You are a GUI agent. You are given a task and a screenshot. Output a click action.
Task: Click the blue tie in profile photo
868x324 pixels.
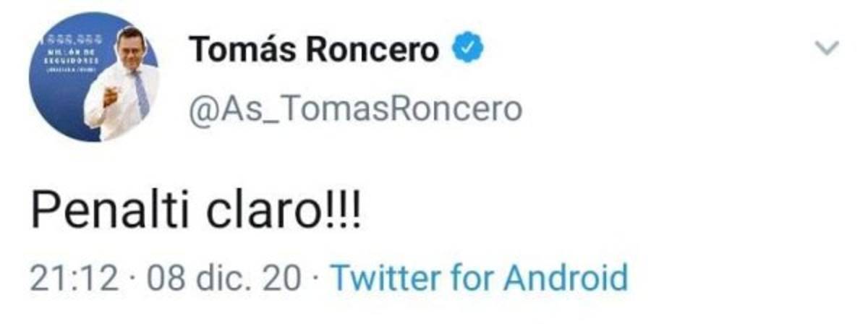(140, 92)
